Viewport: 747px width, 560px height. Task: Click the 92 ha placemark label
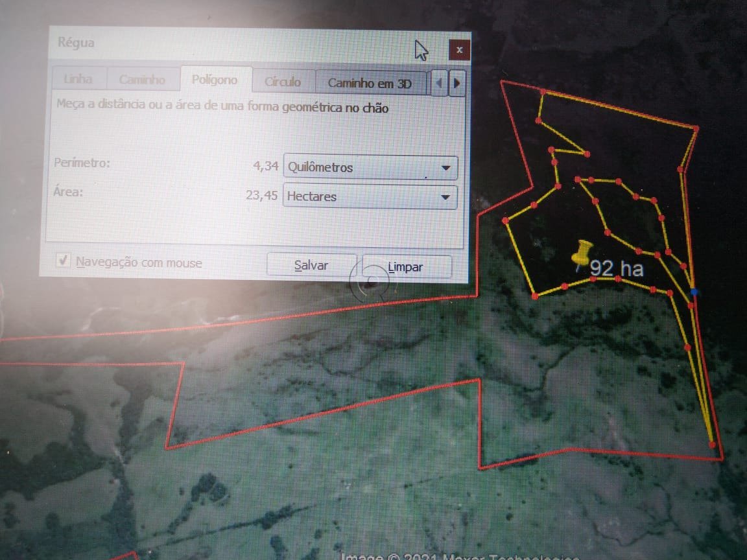pos(617,268)
